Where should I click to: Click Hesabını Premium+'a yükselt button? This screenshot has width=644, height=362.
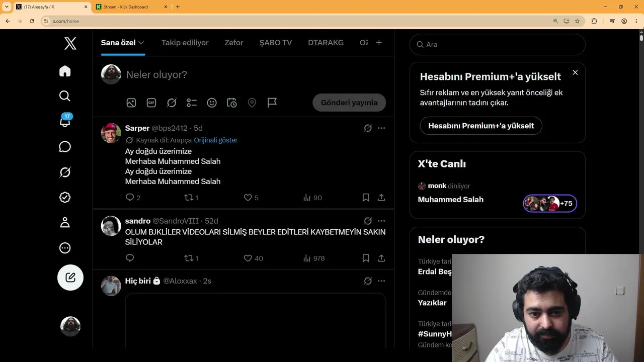click(481, 126)
